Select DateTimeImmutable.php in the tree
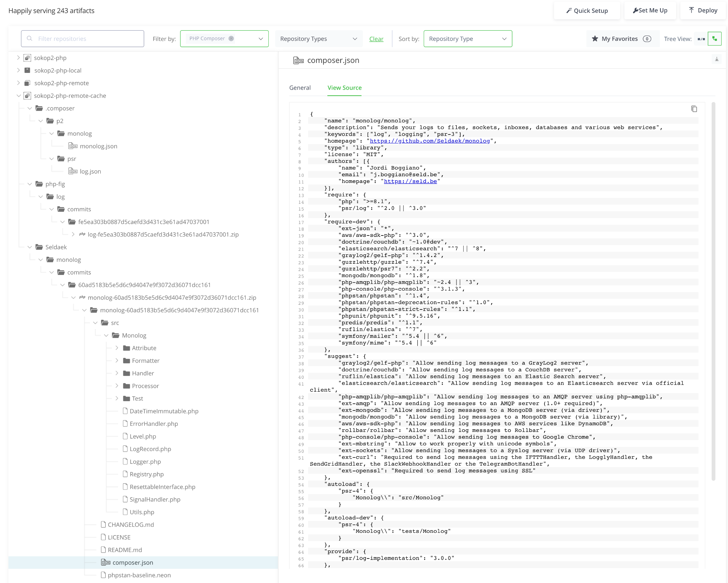This screenshot has height=583, width=728. [x=164, y=411]
